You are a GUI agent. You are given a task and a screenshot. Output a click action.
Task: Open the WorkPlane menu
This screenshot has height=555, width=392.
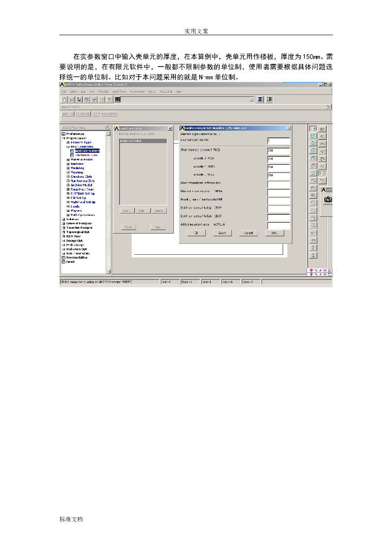click(119, 91)
